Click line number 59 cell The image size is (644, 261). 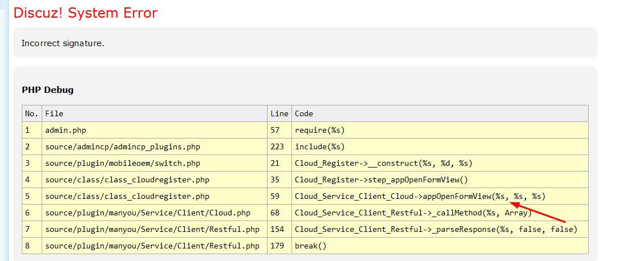[x=280, y=196]
